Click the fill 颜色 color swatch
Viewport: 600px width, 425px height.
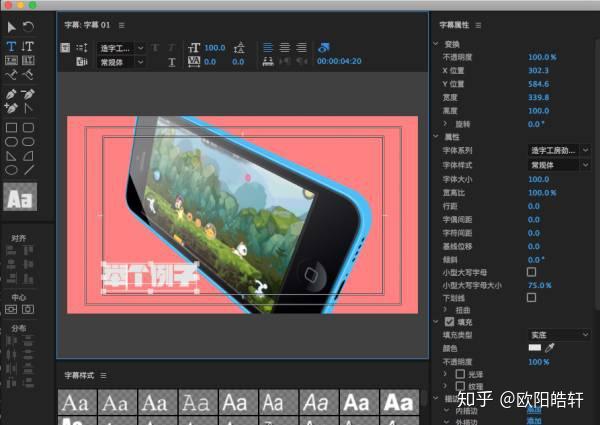click(x=535, y=347)
